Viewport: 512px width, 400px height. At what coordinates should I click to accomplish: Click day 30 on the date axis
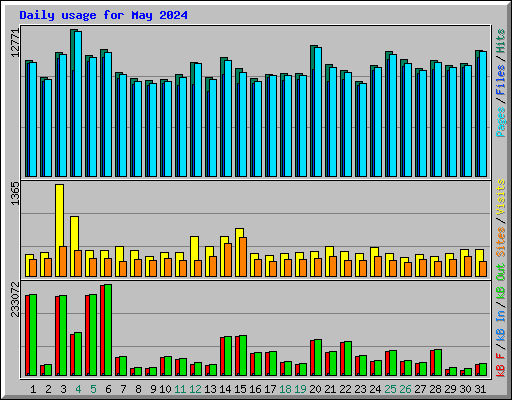pos(465,389)
